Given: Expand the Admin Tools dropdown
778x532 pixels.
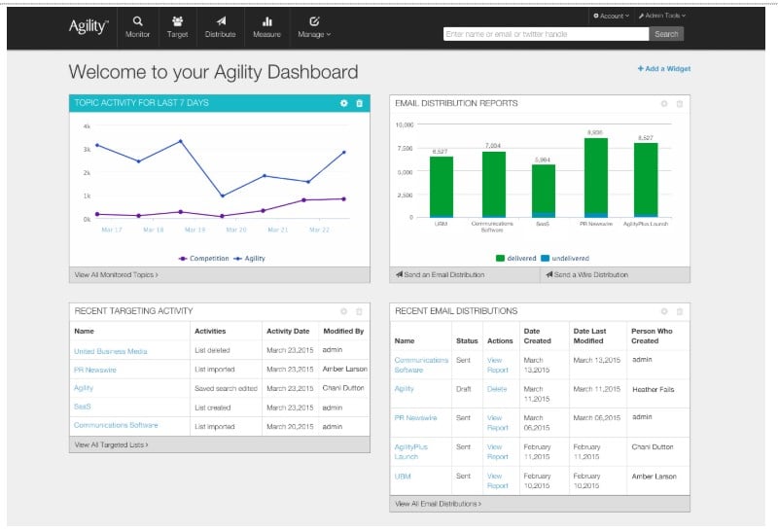Looking at the screenshot, I should (x=660, y=16).
